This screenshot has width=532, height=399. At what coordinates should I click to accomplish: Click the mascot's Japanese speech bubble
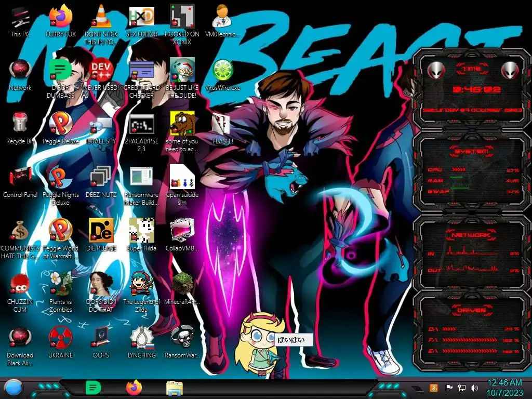pos(293,340)
